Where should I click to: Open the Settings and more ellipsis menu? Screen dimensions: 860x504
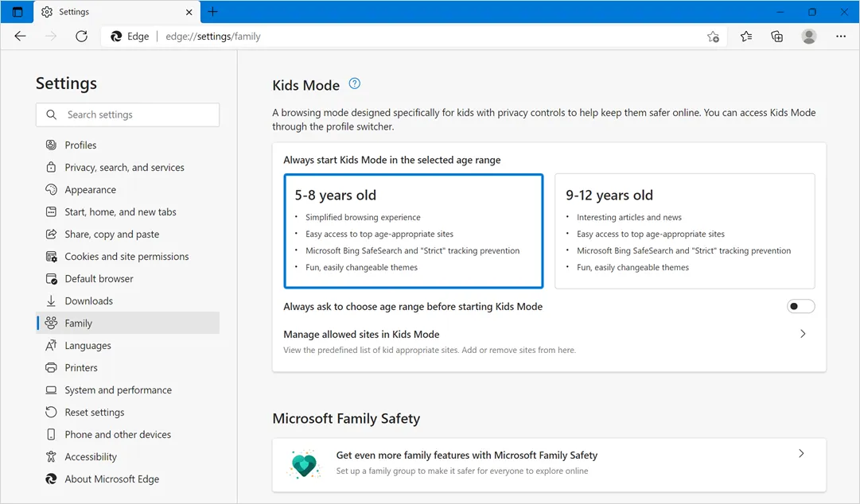tap(841, 37)
